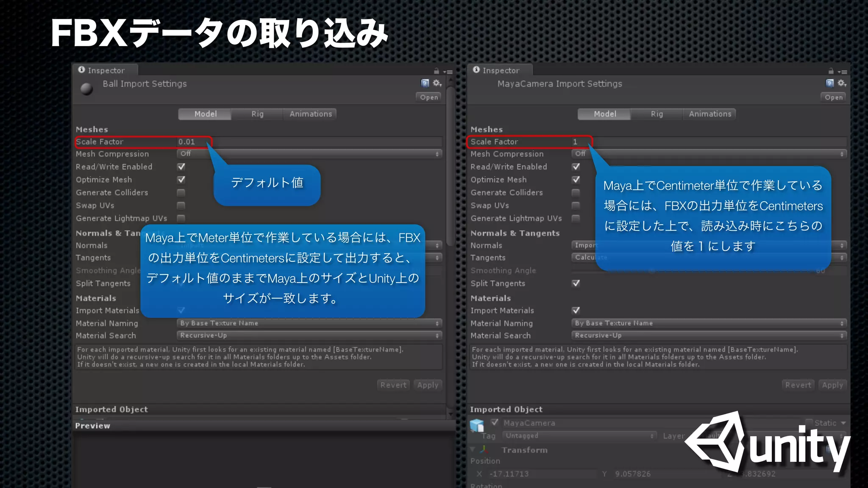Screen dimensions: 868x488
Task: Toggle the MayaCamera object active checkbox
Action: click(x=495, y=422)
